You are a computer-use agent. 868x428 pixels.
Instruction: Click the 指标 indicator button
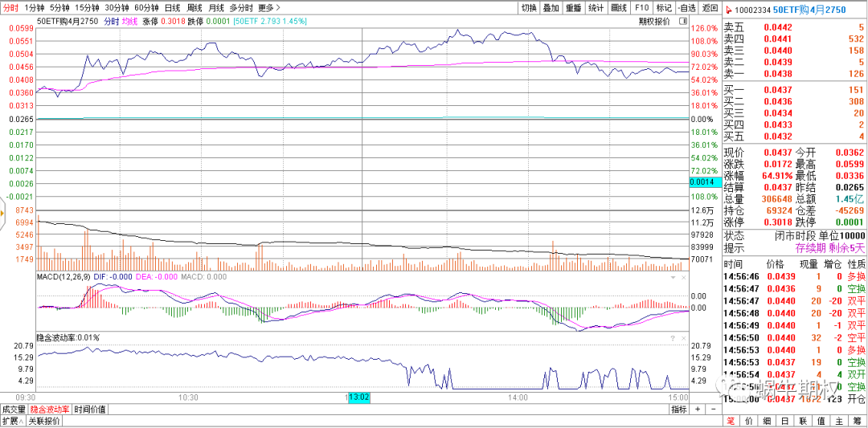[678, 410]
